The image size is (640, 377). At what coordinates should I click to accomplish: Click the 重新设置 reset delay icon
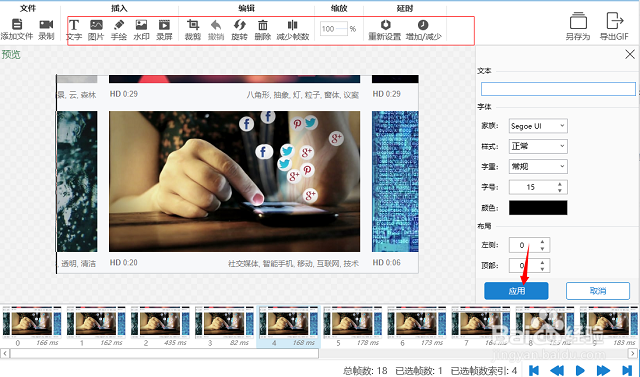pos(385,25)
